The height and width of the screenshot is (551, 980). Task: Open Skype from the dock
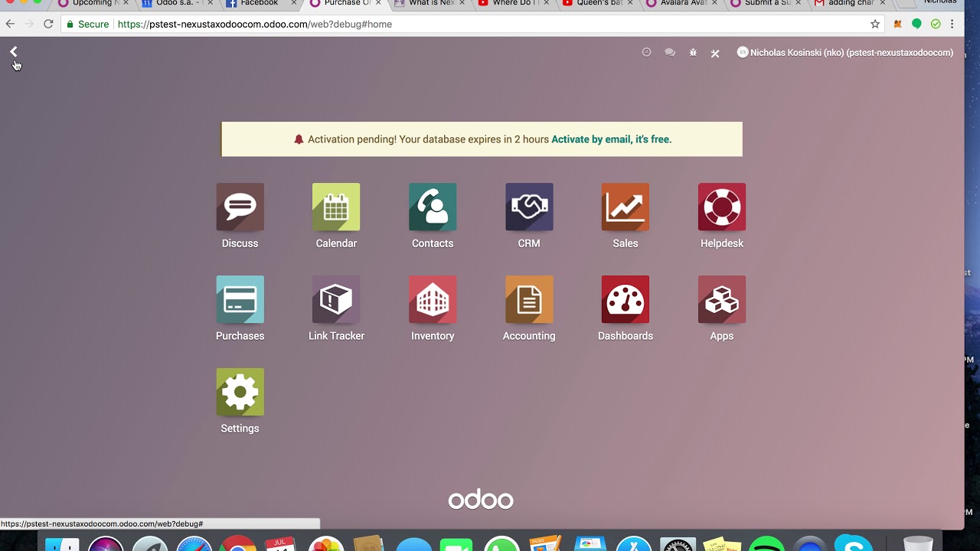[x=853, y=543]
